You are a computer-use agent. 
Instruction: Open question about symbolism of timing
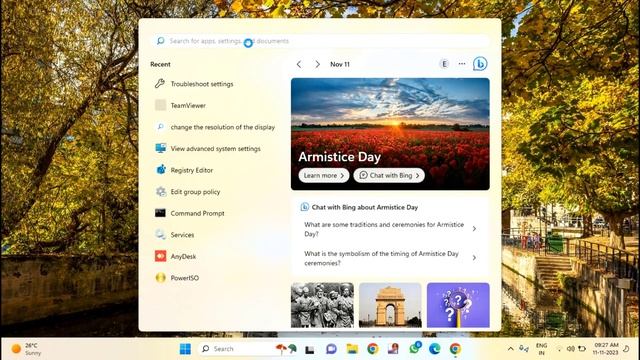390,258
